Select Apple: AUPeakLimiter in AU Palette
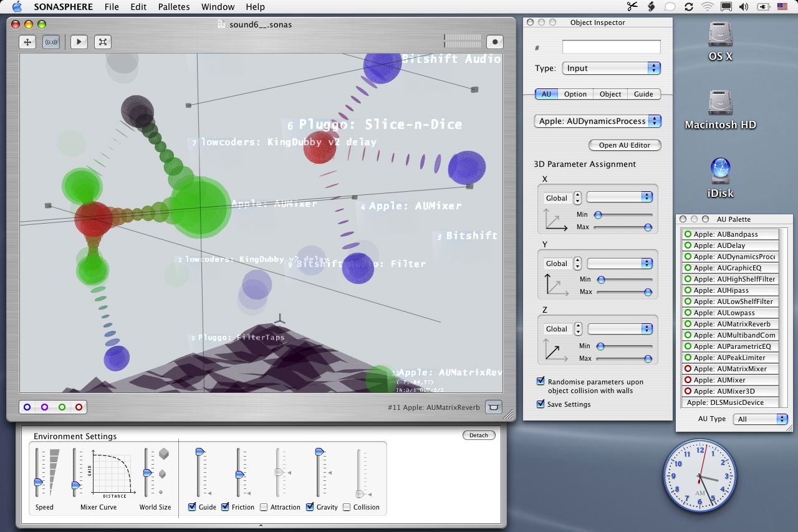798x532 pixels. [731, 358]
